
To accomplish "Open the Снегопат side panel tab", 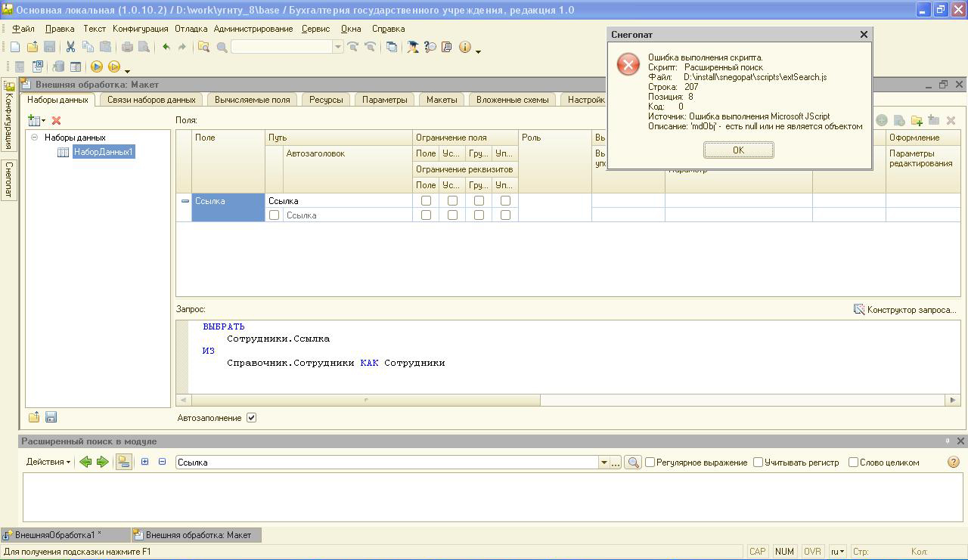I will [9, 179].
